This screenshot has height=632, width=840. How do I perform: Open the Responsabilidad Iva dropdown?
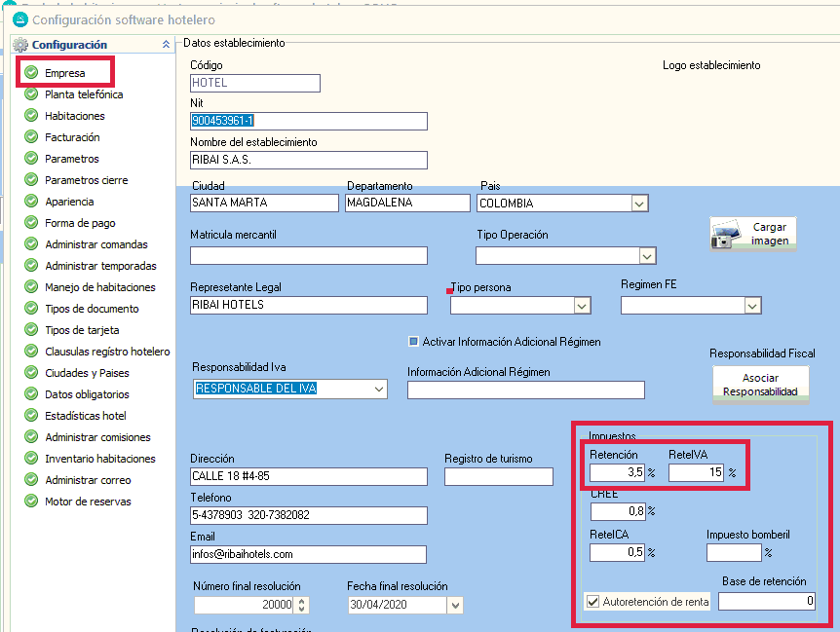coord(378,389)
